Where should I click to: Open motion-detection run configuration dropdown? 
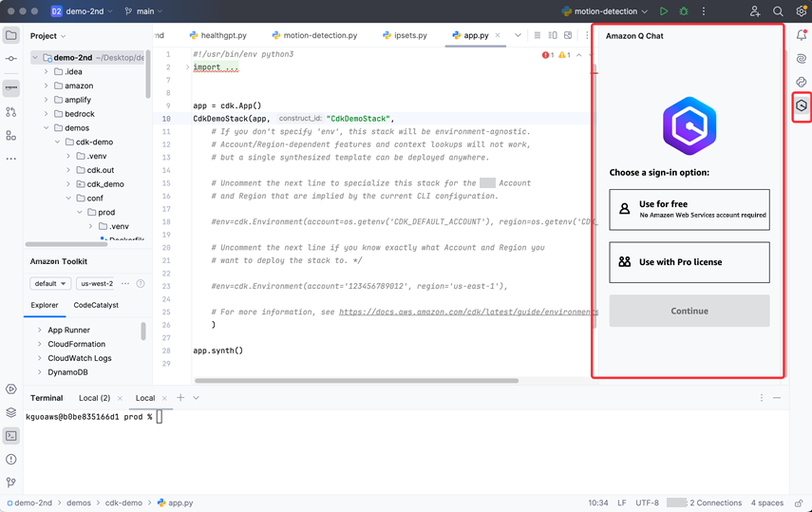(x=604, y=10)
